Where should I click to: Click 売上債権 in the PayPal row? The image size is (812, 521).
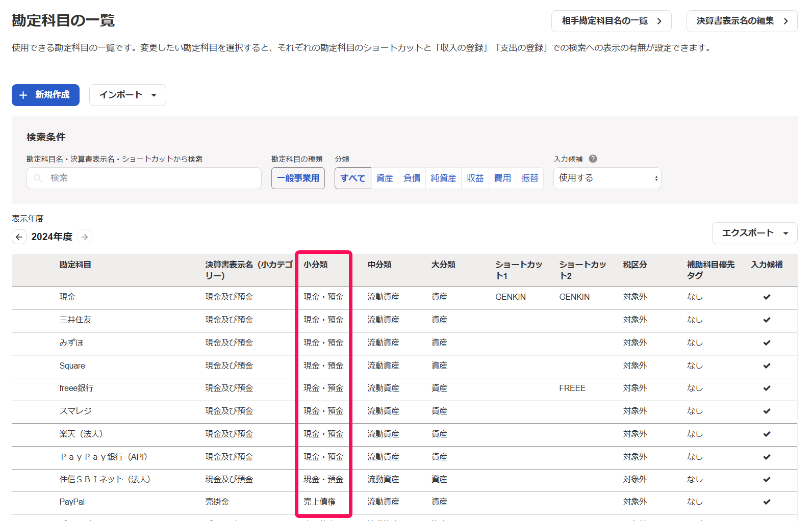[x=319, y=502]
